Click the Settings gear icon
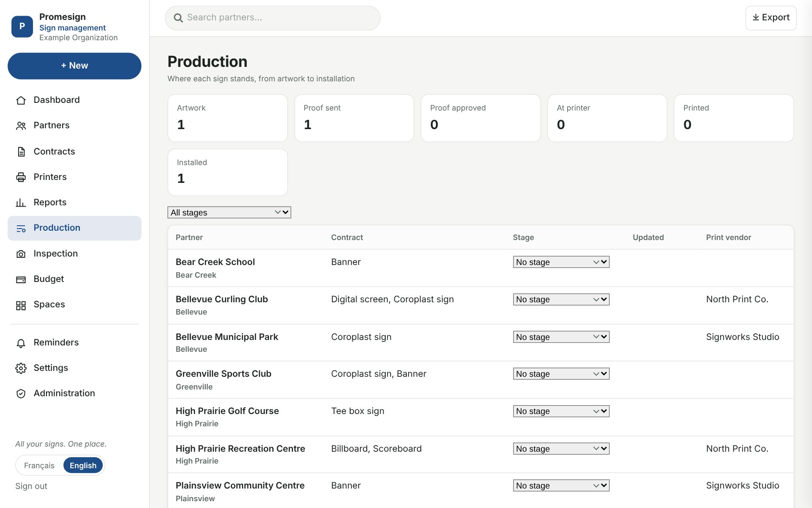This screenshot has height=508, width=812. pyautogui.click(x=21, y=368)
